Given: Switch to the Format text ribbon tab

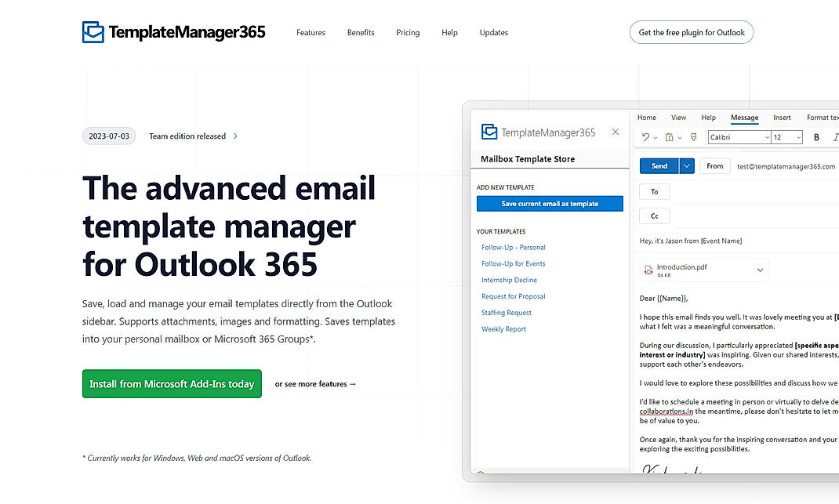Looking at the screenshot, I should (823, 117).
